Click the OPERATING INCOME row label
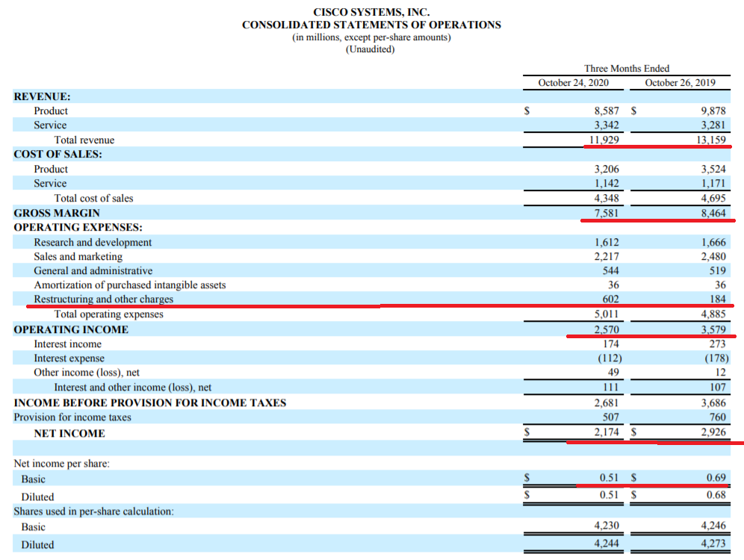This screenshot has width=744, height=560. (71, 329)
